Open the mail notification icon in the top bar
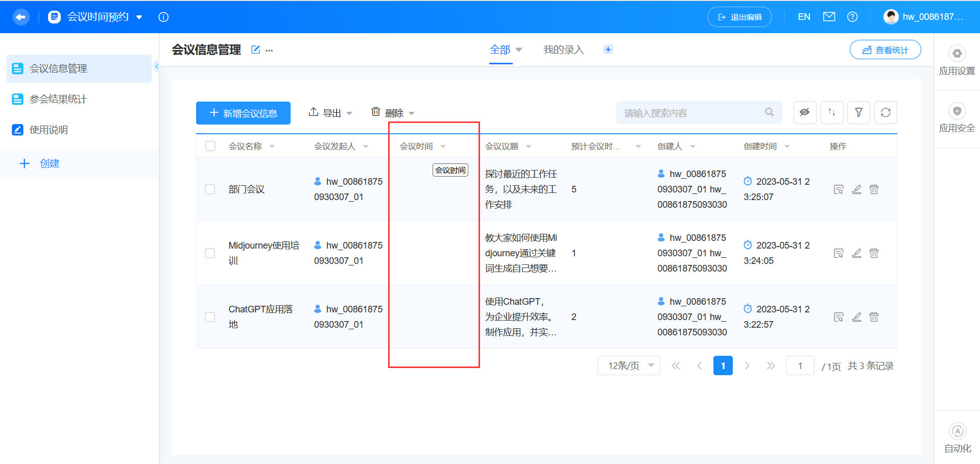This screenshot has width=980, height=464. tap(829, 16)
